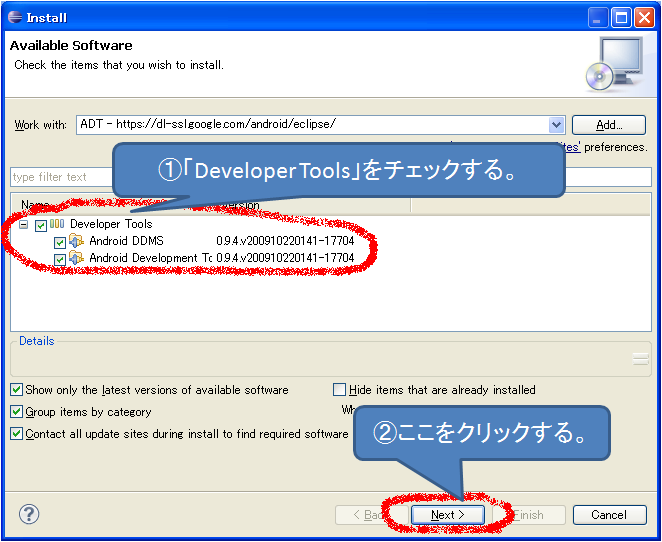
Task: Minimize the Install window
Action: click(x=597, y=18)
